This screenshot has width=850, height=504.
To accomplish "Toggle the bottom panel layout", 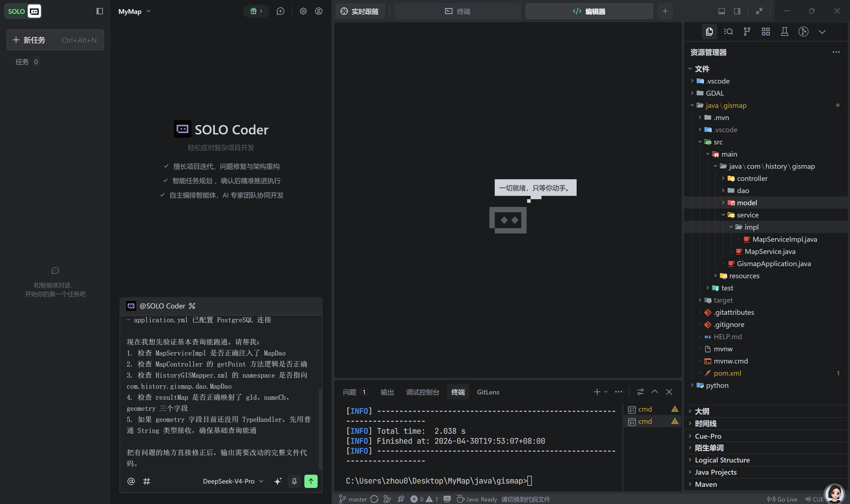I will tap(722, 11).
